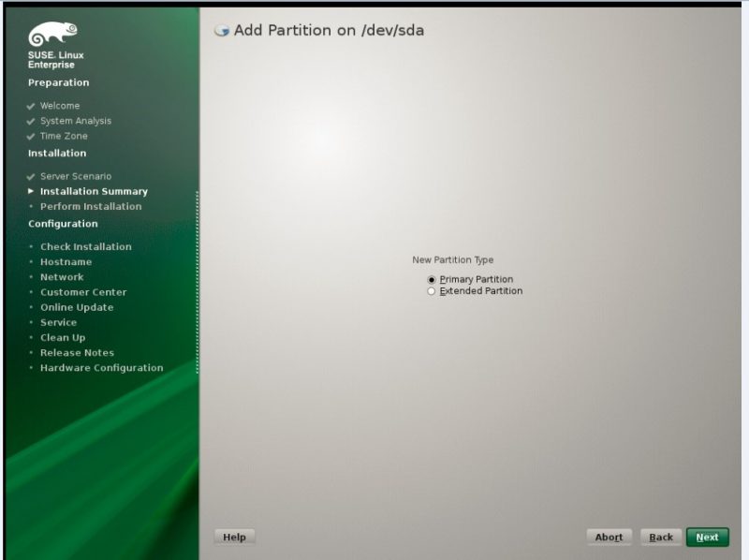This screenshot has width=749, height=560.
Task: Click Hardware Configuration in the sidebar
Action: 101,368
